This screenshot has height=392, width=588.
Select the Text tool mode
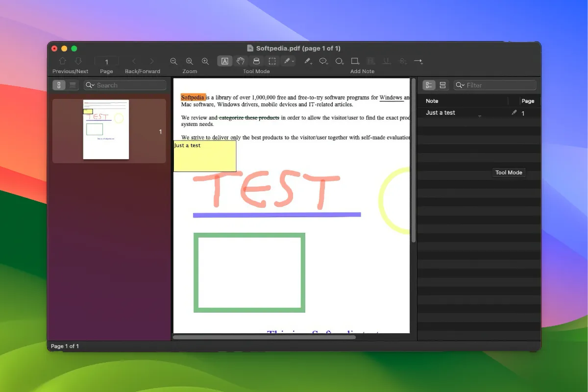(224, 61)
